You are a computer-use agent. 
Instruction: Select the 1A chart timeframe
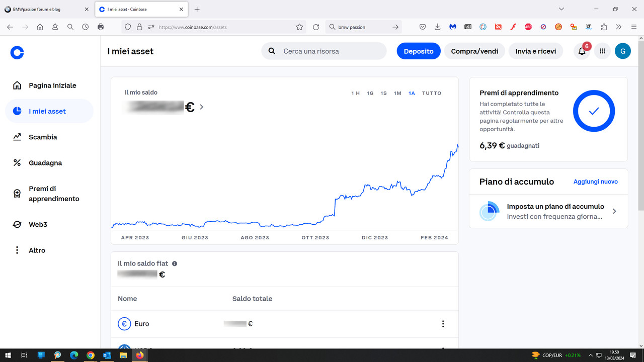[x=412, y=93]
